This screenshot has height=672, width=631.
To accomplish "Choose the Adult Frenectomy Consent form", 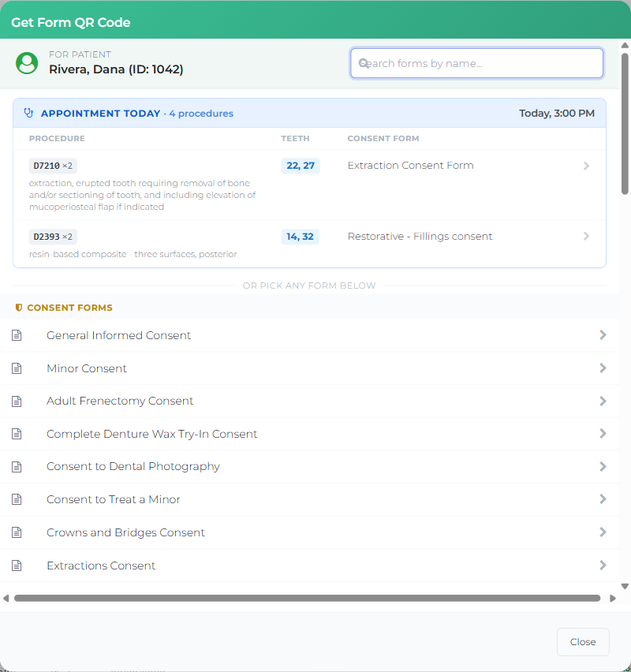I will point(309,401).
